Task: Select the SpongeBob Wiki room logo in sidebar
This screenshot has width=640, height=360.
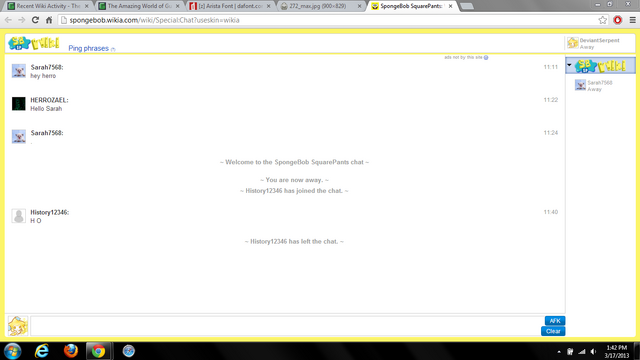Action: [x=600, y=66]
